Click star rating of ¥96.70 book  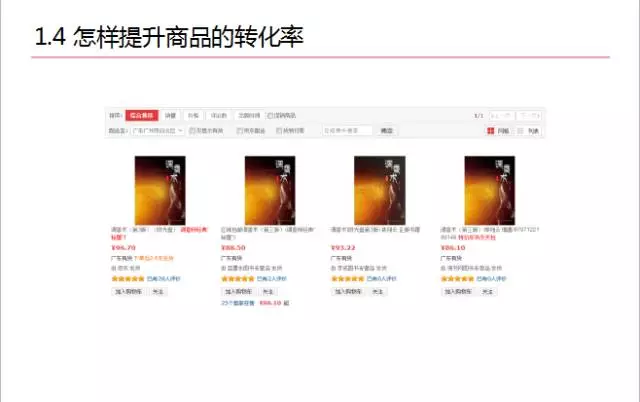[128, 279]
